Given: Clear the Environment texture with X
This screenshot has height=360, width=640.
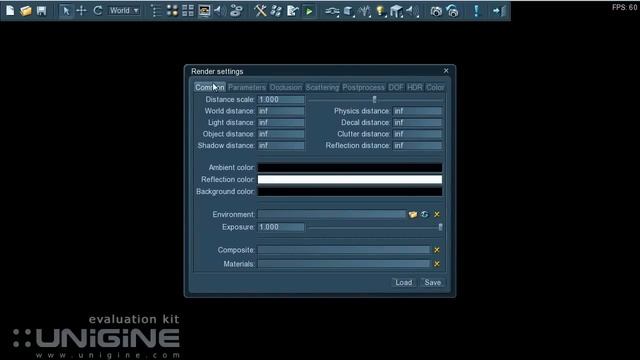Looking at the screenshot, I should (437, 214).
